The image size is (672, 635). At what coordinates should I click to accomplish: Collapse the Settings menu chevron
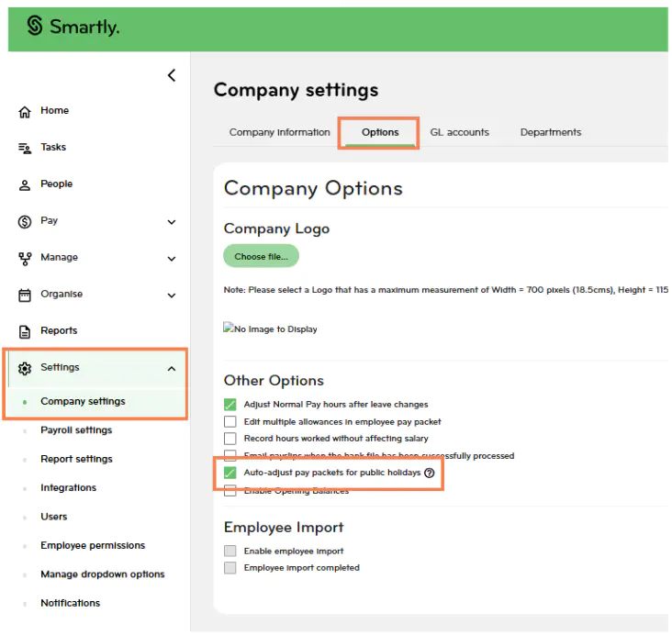tap(172, 369)
